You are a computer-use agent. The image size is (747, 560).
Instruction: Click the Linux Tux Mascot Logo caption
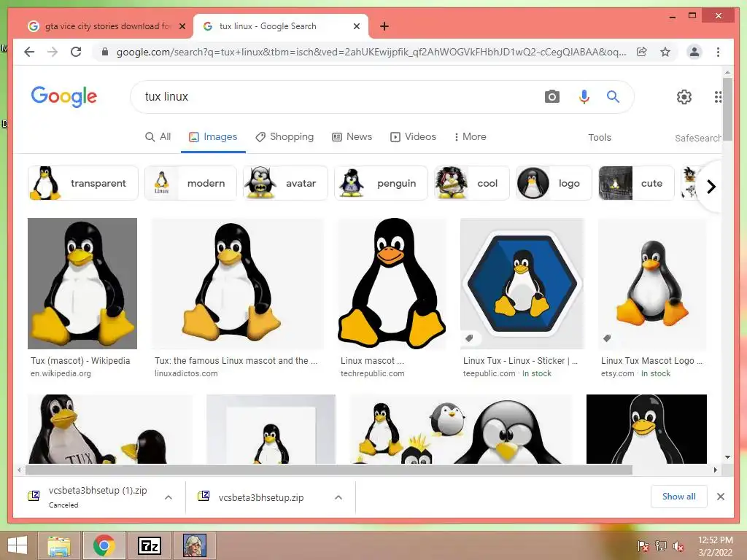tap(651, 361)
